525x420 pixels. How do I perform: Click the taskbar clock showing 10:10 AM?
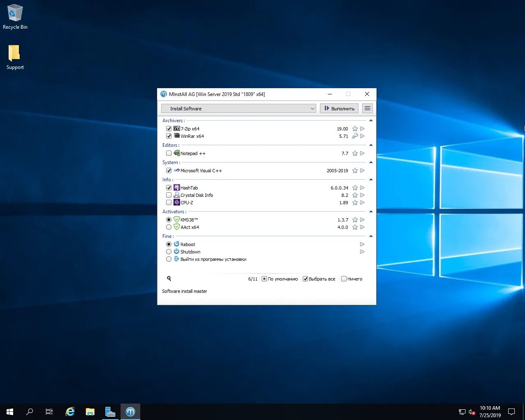click(490, 412)
